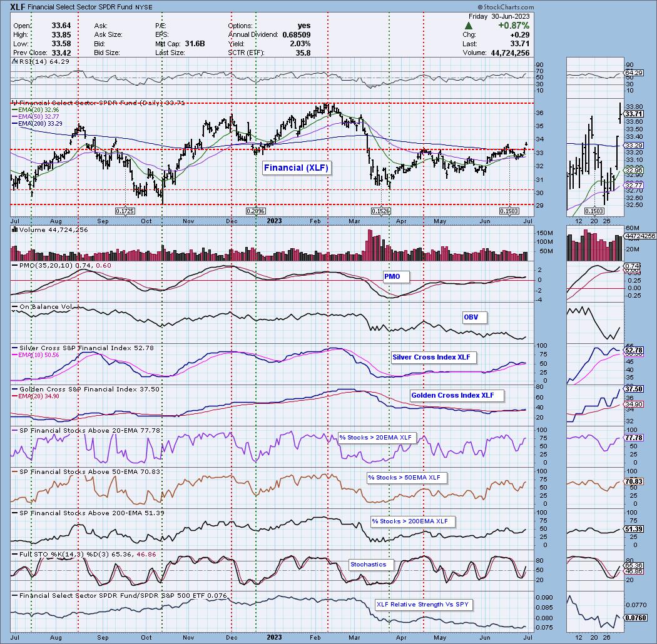Click the 'PMO' annotation label
Screen dimensions: 657x644
click(x=396, y=276)
